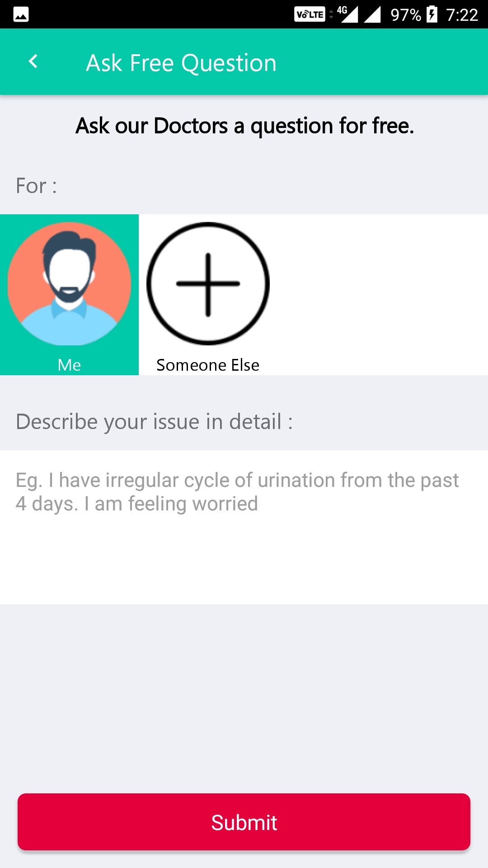488x868 pixels.
Task: Tap the 97% battery percentage
Action: click(406, 15)
